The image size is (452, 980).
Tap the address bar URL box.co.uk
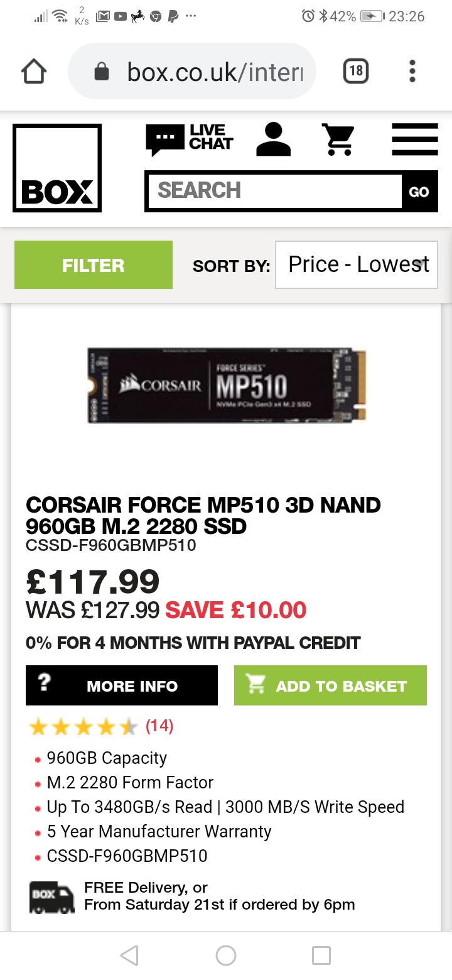pos(213,72)
